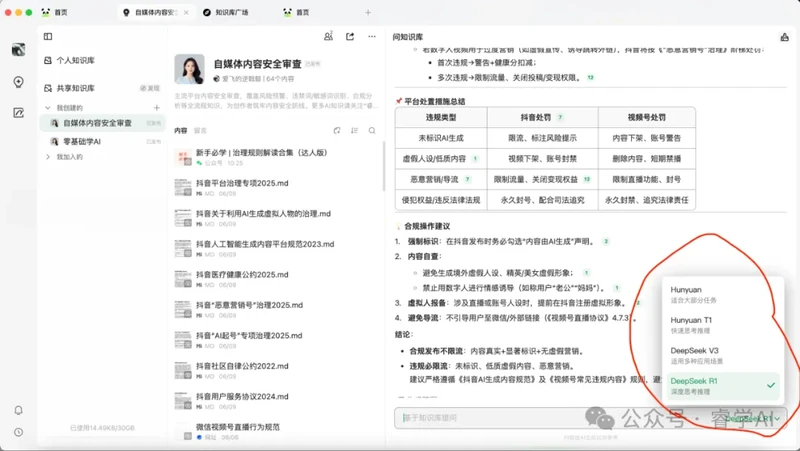Click the 发现 discover badge beside 共享知识库
The width and height of the screenshot is (800, 451).
[150, 88]
